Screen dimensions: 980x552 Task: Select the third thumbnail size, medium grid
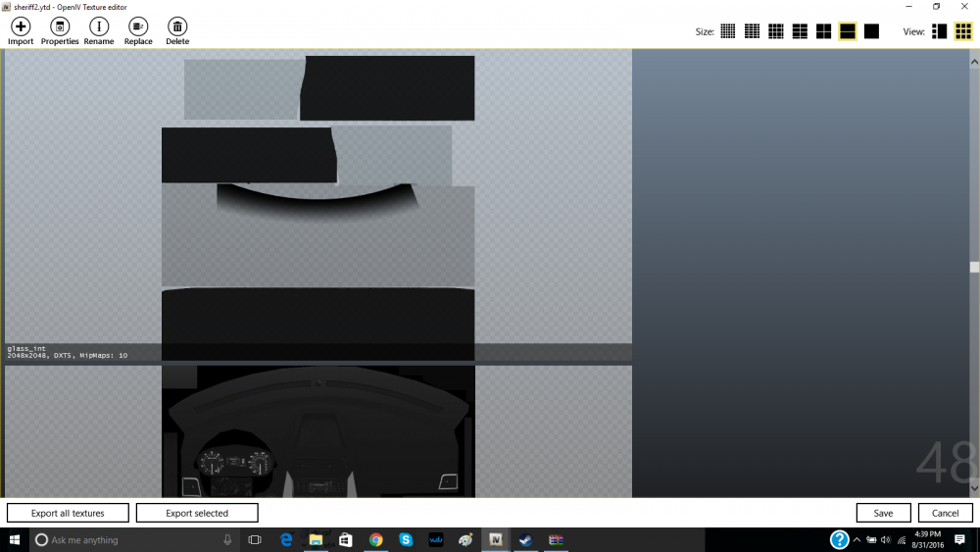pos(775,31)
